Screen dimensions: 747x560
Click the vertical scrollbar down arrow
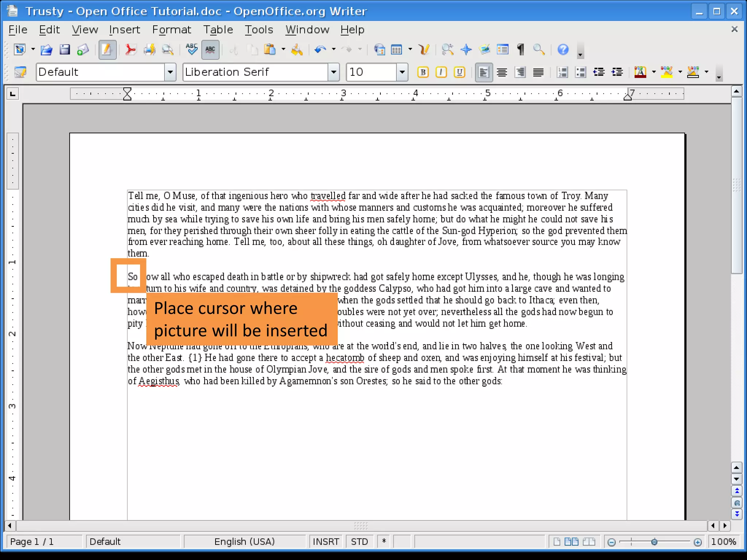tap(736, 479)
